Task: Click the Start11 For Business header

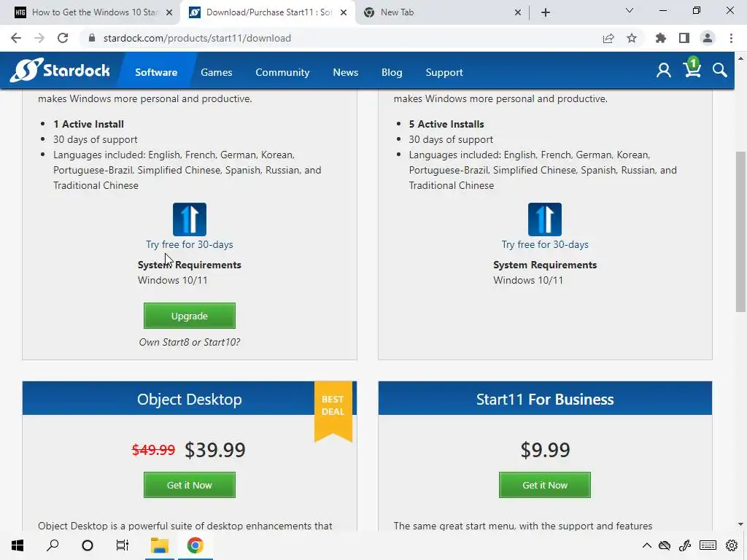Action: tap(545, 398)
